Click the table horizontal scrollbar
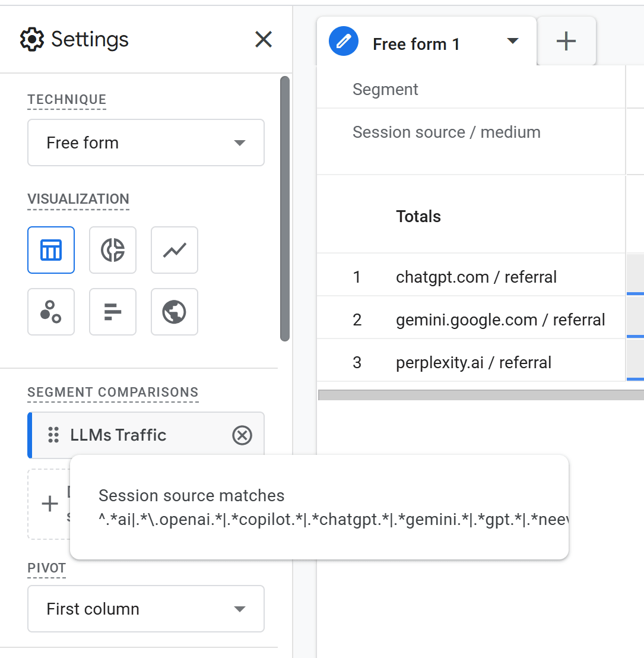 481,395
